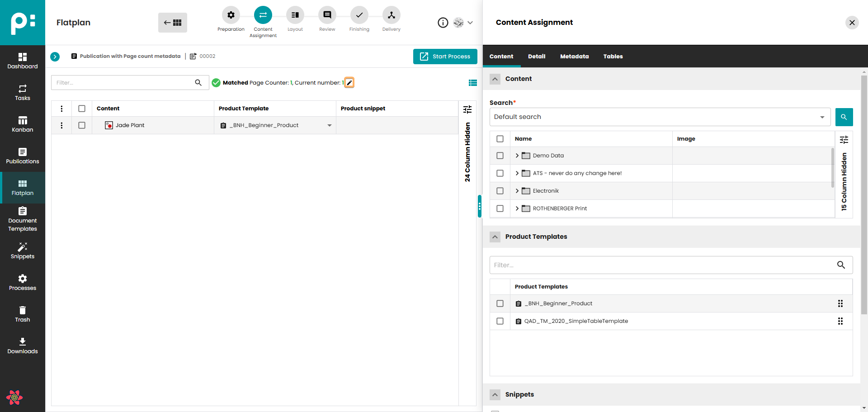Collapse the Product Templates section
Image resolution: width=868 pixels, height=412 pixels.
pos(495,237)
